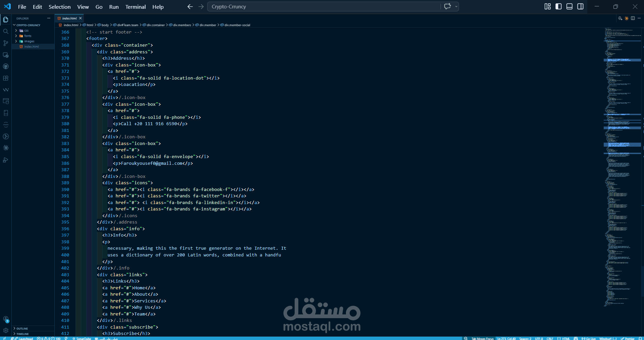Open the Explorer view in activity bar
644x340 pixels.
coord(6,20)
